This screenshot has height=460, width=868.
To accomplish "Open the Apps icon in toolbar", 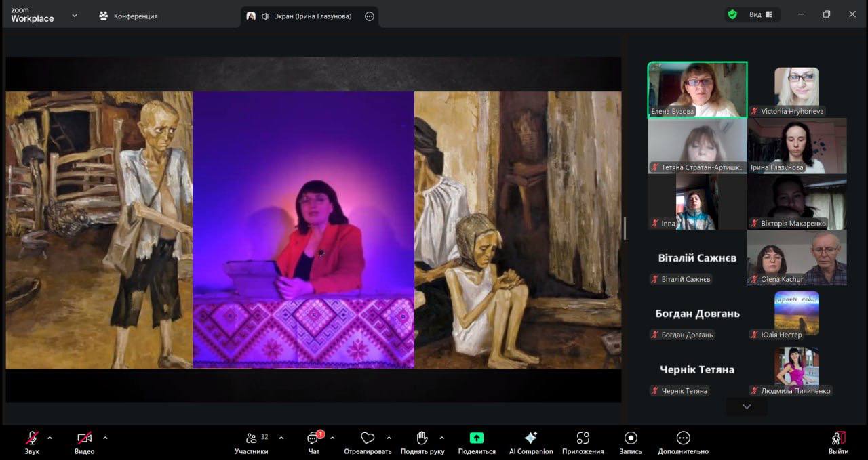I will [x=583, y=438].
